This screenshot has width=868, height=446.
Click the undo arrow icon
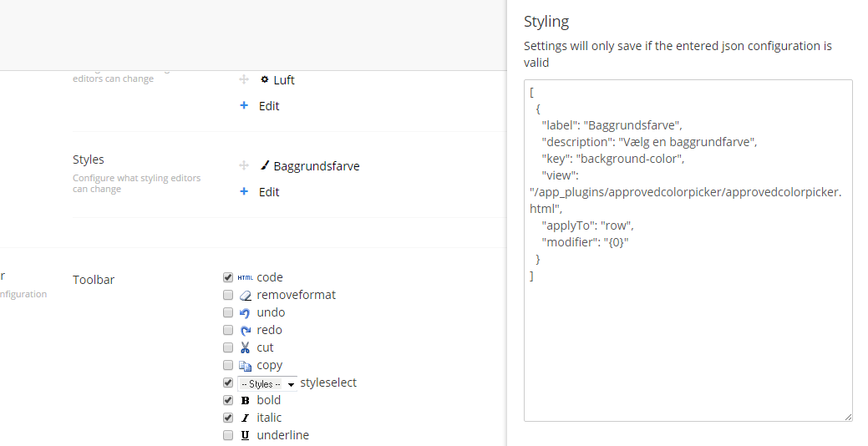click(245, 313)
